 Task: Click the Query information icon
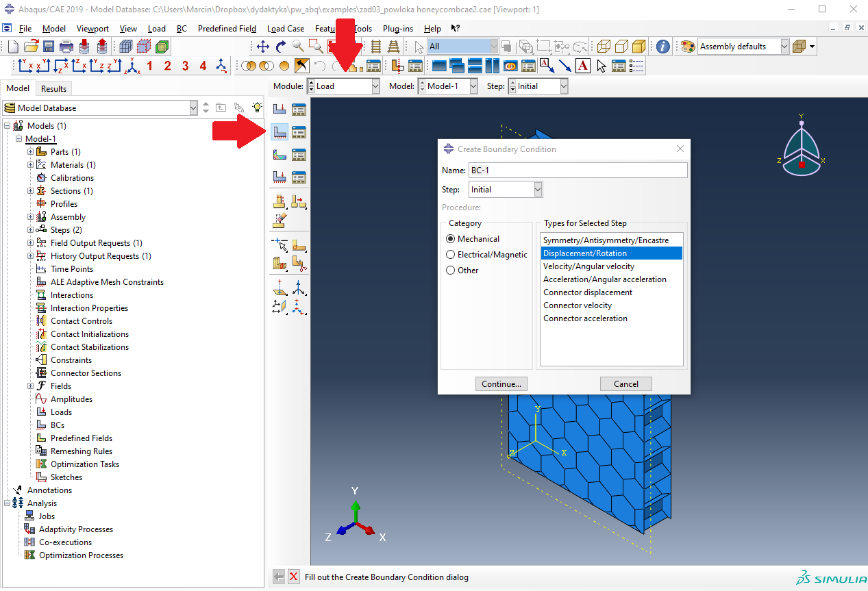point(662,47)
